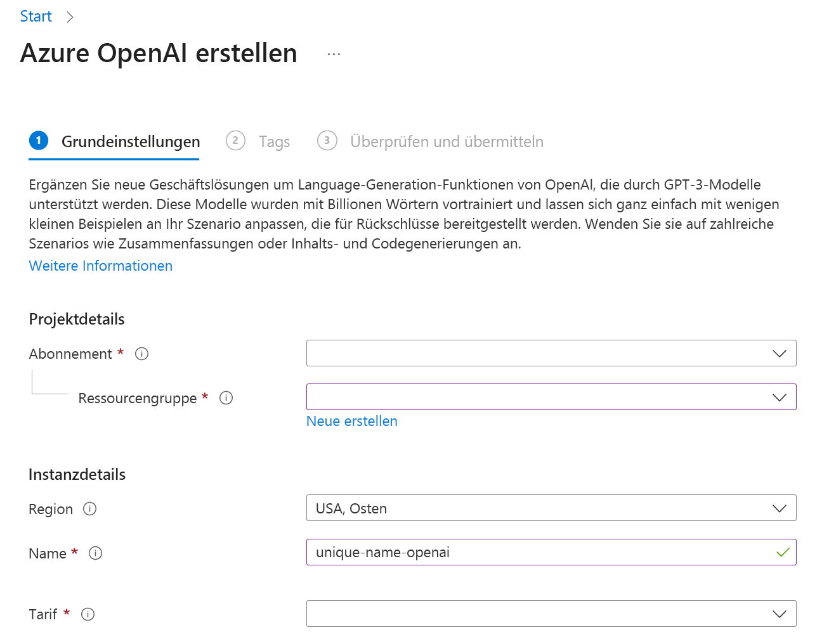Viewport: 829px width, 644px height.
Task: Open the Weitere Informationen link
Action: tap(101, 266)
